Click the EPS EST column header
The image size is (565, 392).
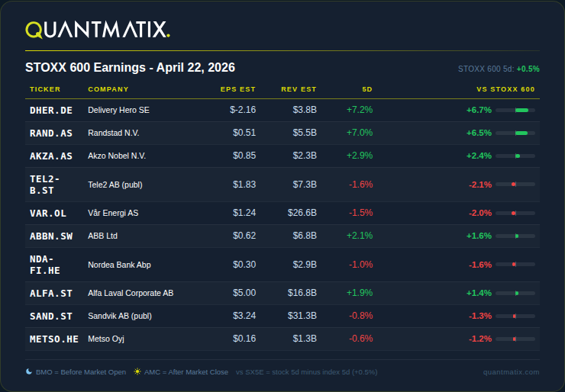pyautogui.click(x=237, y=89)
